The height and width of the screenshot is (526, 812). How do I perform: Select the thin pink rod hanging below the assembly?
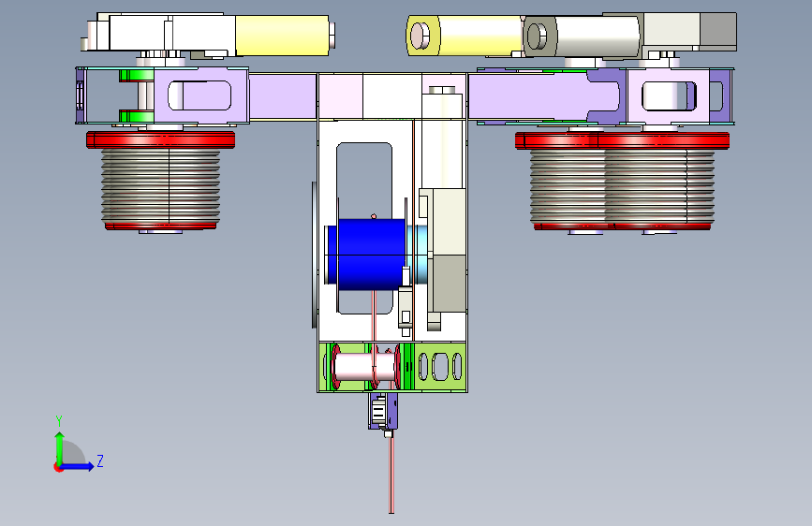pyautogui.click(x=391, y=474)
